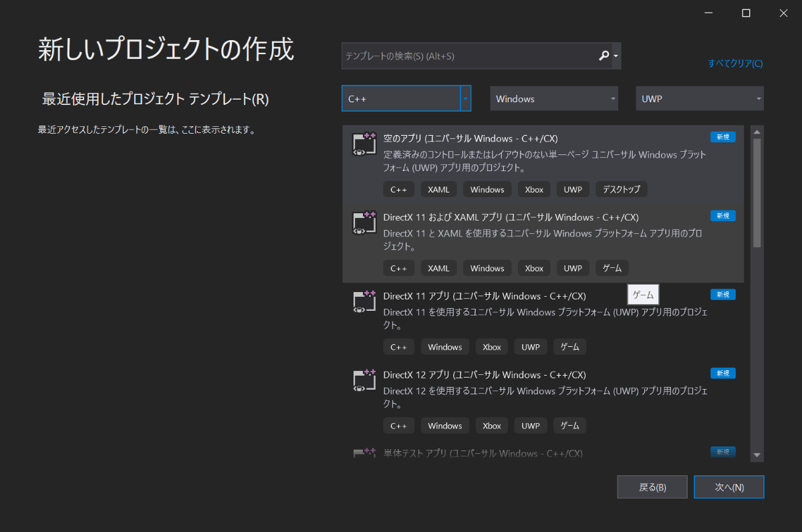Focus the template search field
This screenshot has width=802, height=532.
click(469, 56)
